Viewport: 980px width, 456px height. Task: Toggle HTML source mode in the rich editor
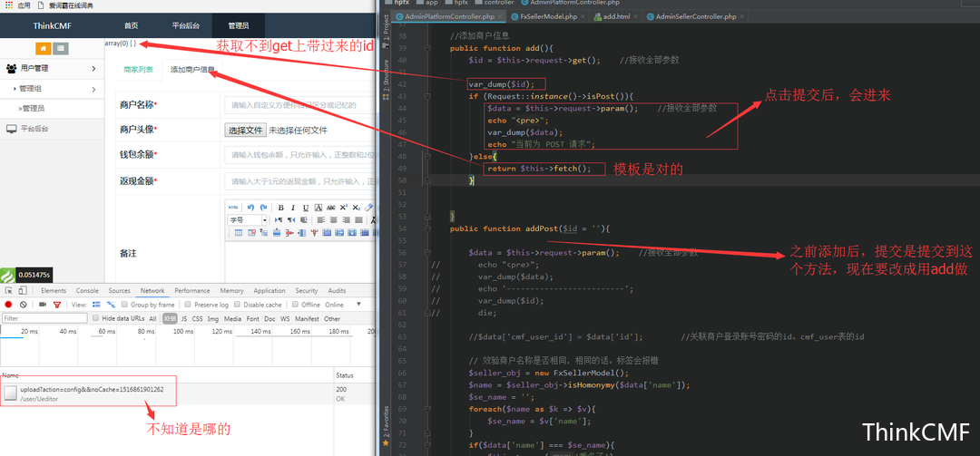pyautogui.click(x=233, y=208)
